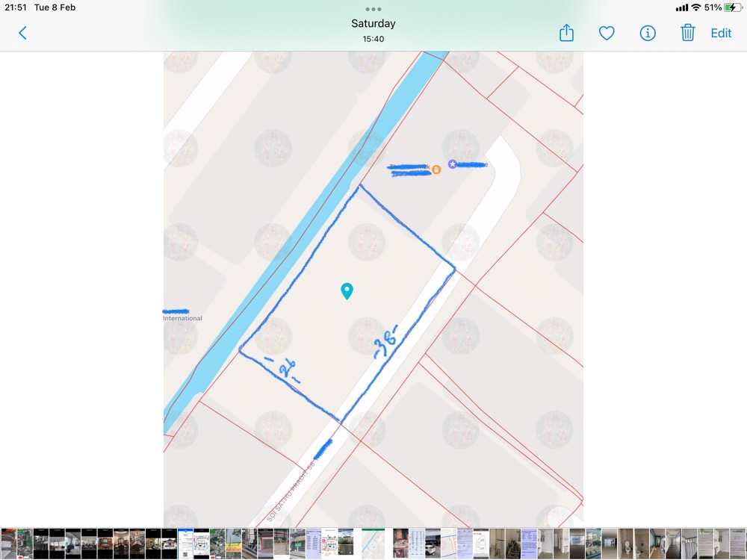The height and width of the screenshot is (560, 747).
Task: Select the white car thumbnail in the strip
Action: coord(433,544)
